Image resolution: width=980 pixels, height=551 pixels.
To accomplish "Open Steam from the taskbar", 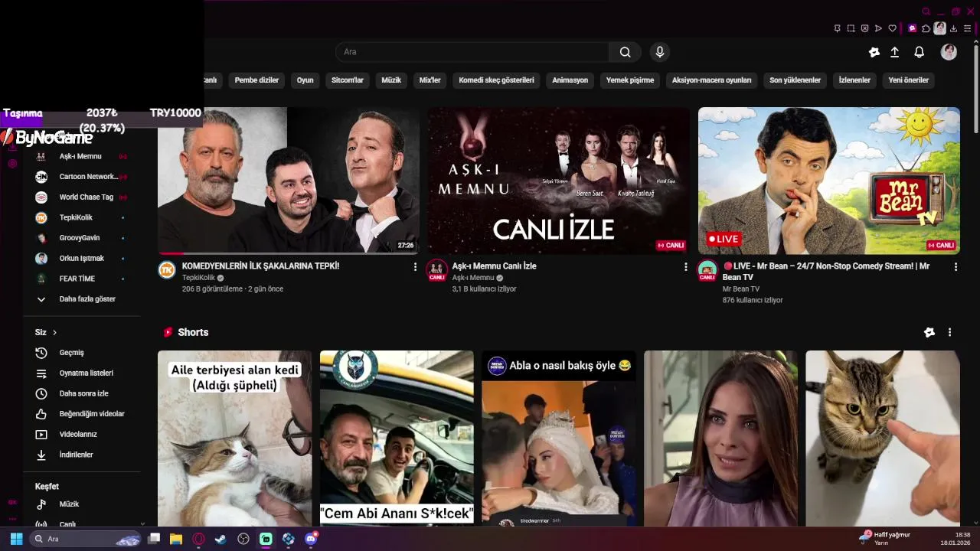I will pyautogui.click(x=220, y=539).
